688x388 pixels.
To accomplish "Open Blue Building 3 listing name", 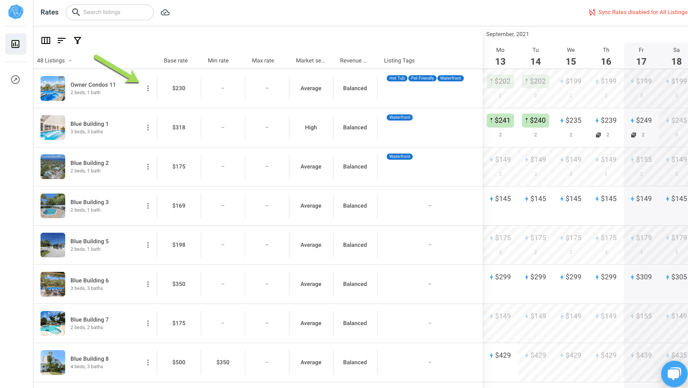I will (x=90, y=202).
